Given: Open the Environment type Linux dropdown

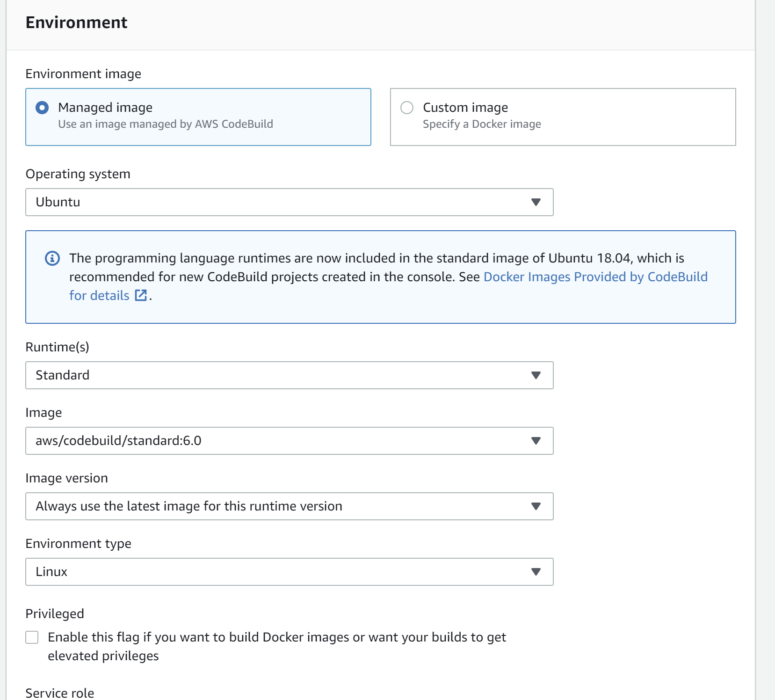Looking at the screenshot, I should tap(290, 572).
